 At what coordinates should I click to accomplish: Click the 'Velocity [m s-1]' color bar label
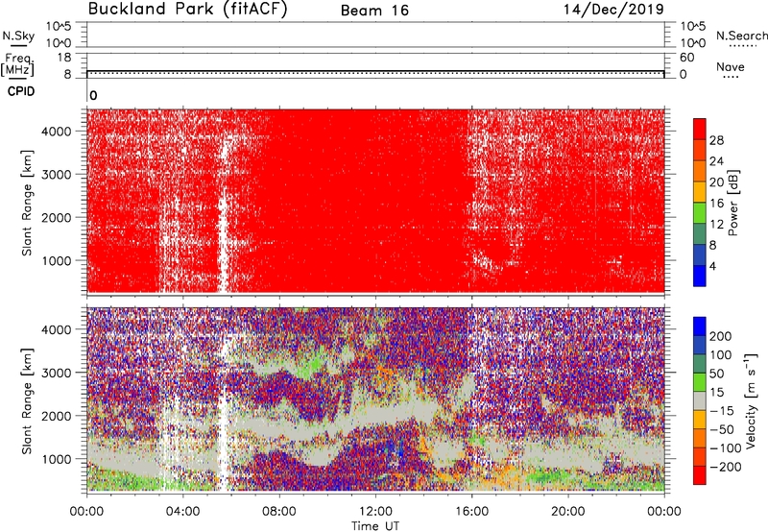[752, 400]
